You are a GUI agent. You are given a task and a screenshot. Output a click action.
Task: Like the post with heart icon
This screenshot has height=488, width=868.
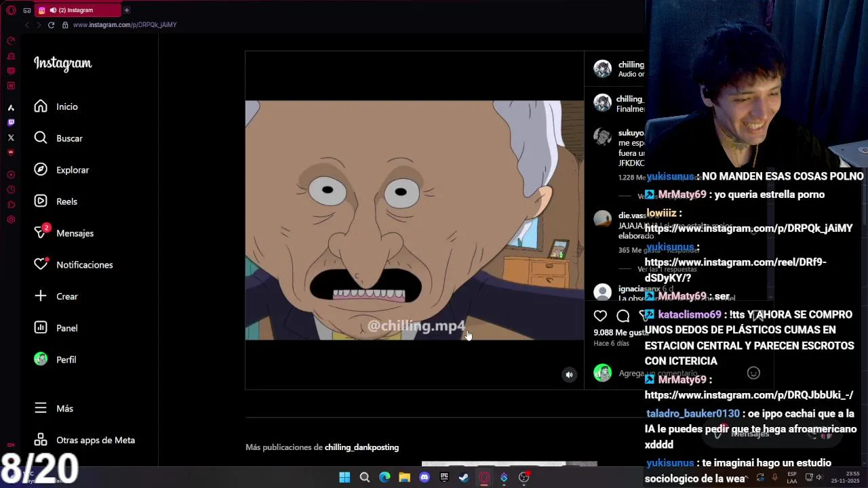pos(600,316)
